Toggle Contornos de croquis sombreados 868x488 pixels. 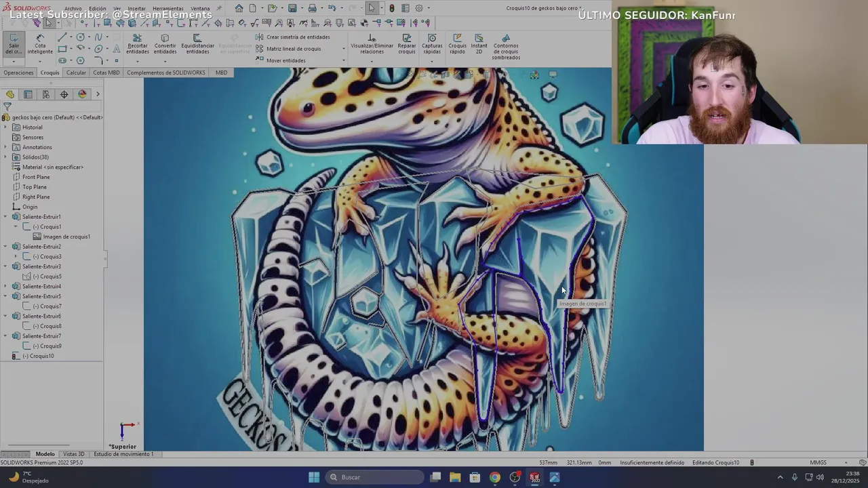(506, 47)
